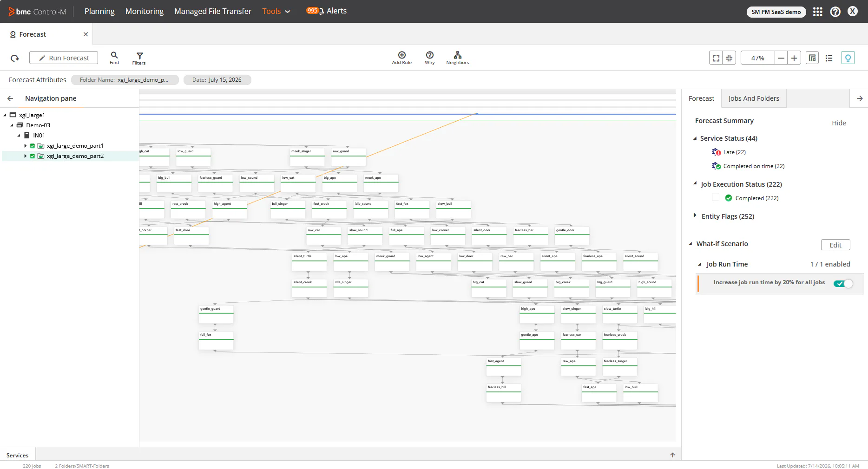Screen dimensions: 868x469
Task: Open Managed File Transfer menu
Action: (213, 11)
